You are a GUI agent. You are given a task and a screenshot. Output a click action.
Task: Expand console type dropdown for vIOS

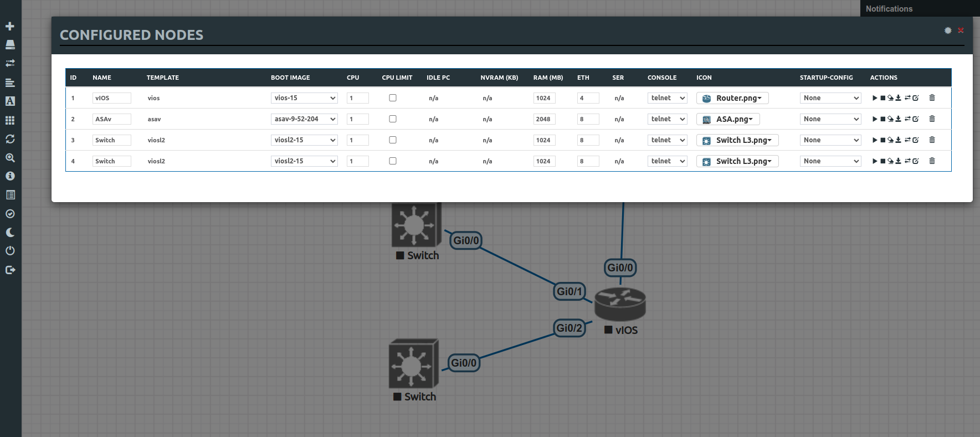[667, 98]
